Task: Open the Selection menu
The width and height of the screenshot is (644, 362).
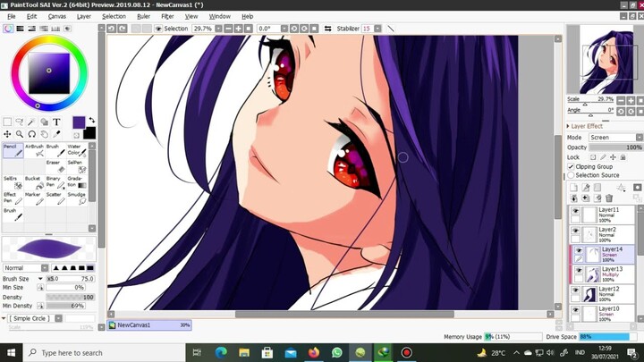Action: (x=114, y=16)
